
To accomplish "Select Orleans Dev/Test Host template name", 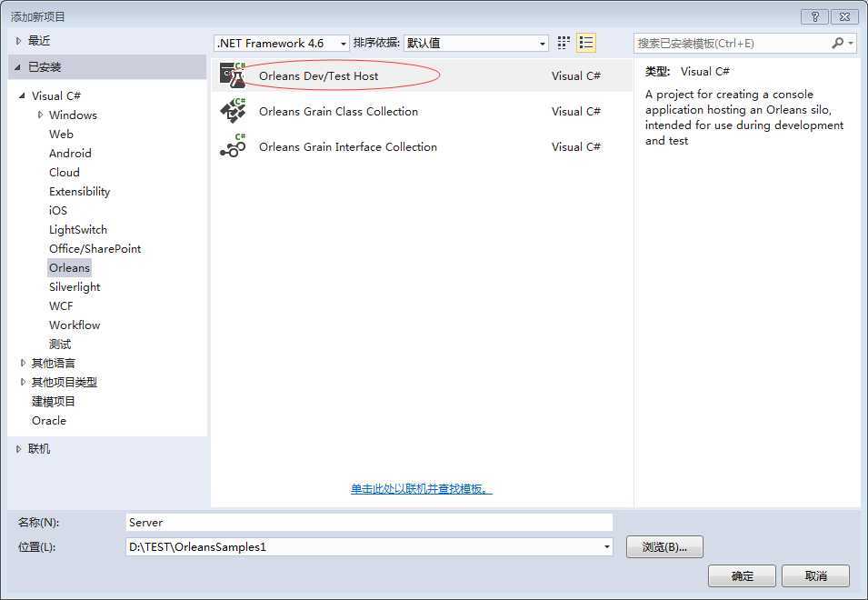I will tap(319, 75).
